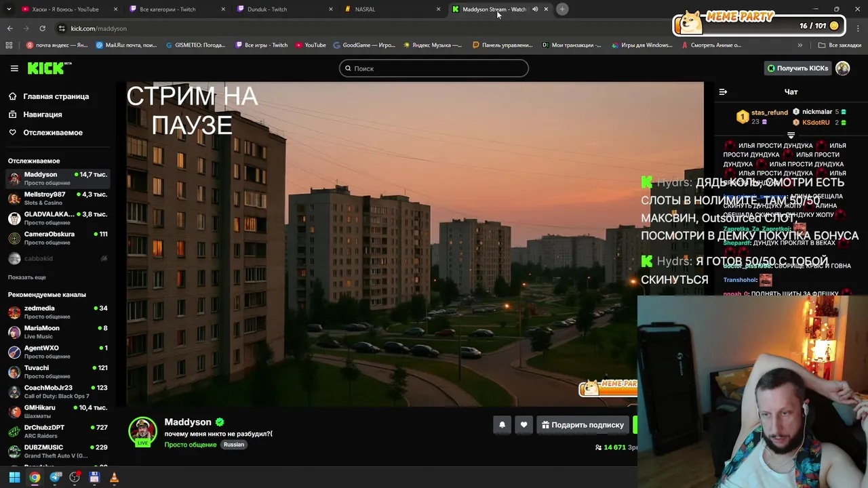Open YouTube bookmark
This screenshot has width=868, height=488.
311,45
